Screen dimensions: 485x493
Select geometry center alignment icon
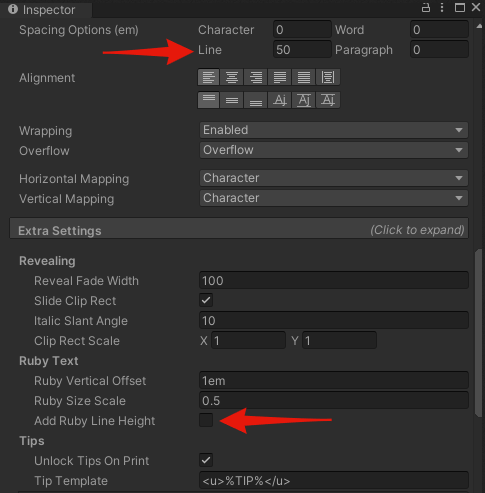click(328, 77)
